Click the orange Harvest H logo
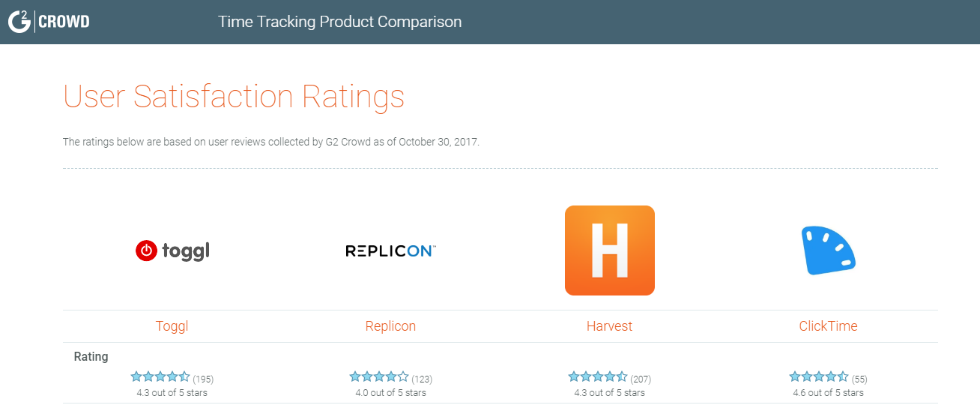Image resolution: width=980 pixels, height=408 pixels. click(610, 250)
